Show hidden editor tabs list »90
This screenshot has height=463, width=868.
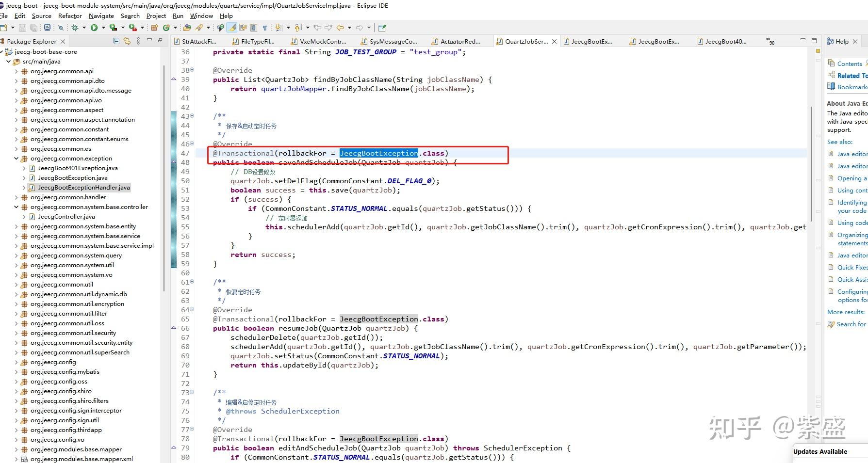770,41
